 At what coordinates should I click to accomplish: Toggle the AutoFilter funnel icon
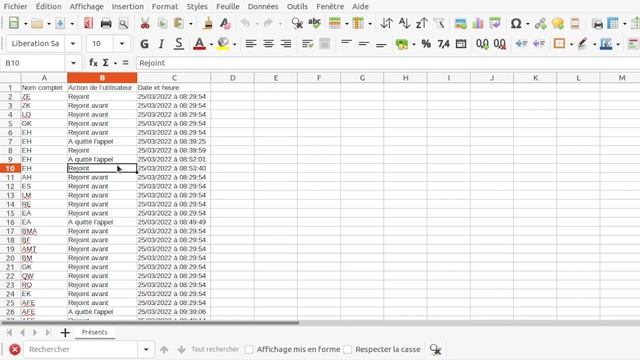[x=439, y=23]
